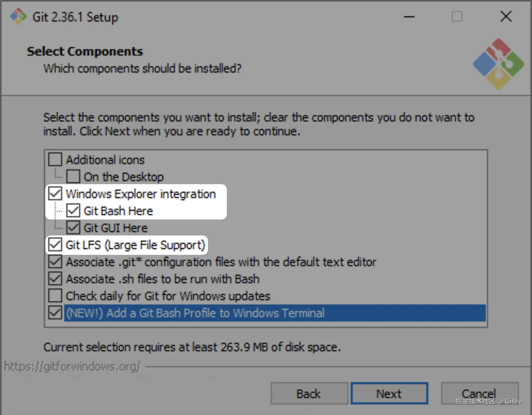Close the Git Setup window

(506, 16)
